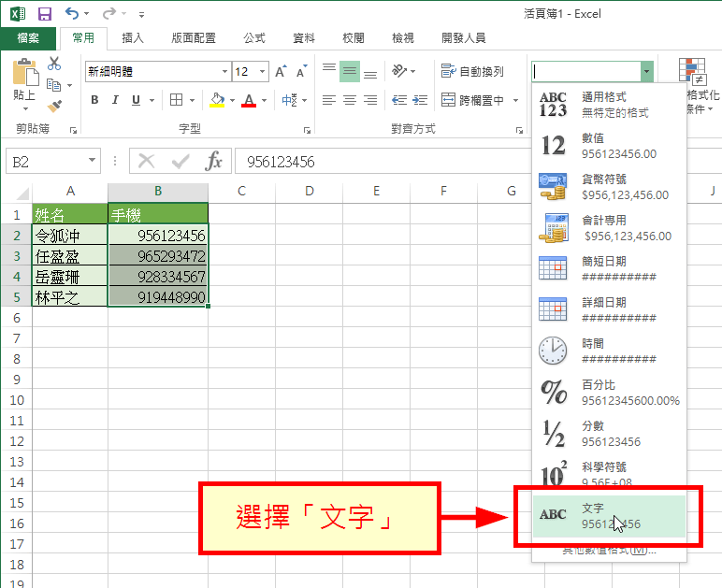Select the 分數 Fraction format option

pos(609,434)
